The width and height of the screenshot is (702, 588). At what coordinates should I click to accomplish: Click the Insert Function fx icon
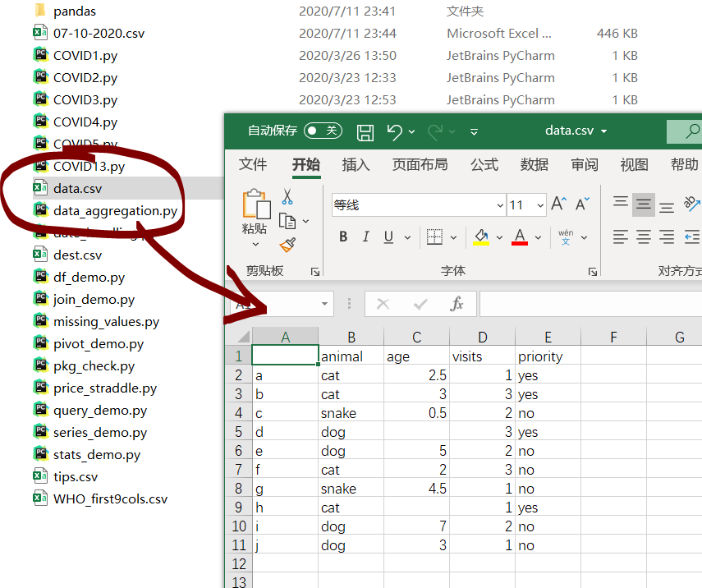[457, 304]
